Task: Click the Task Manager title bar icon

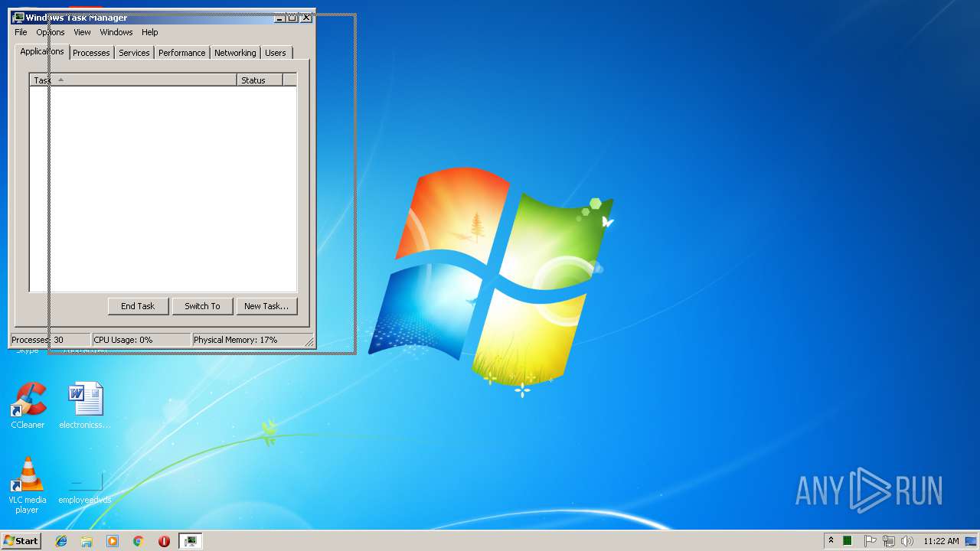Action: coord(18,18)
